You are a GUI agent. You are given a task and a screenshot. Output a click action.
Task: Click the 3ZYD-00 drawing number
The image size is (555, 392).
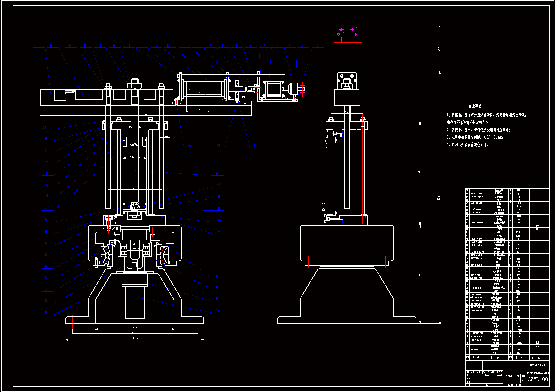538,379
